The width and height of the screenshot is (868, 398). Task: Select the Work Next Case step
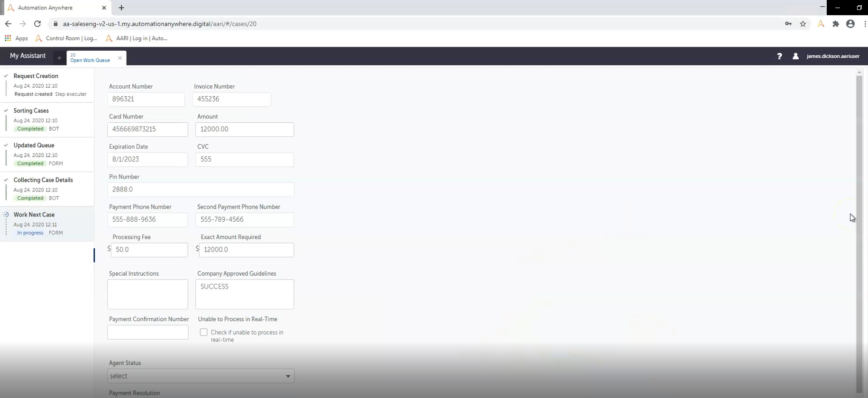(x=47, y=224)
